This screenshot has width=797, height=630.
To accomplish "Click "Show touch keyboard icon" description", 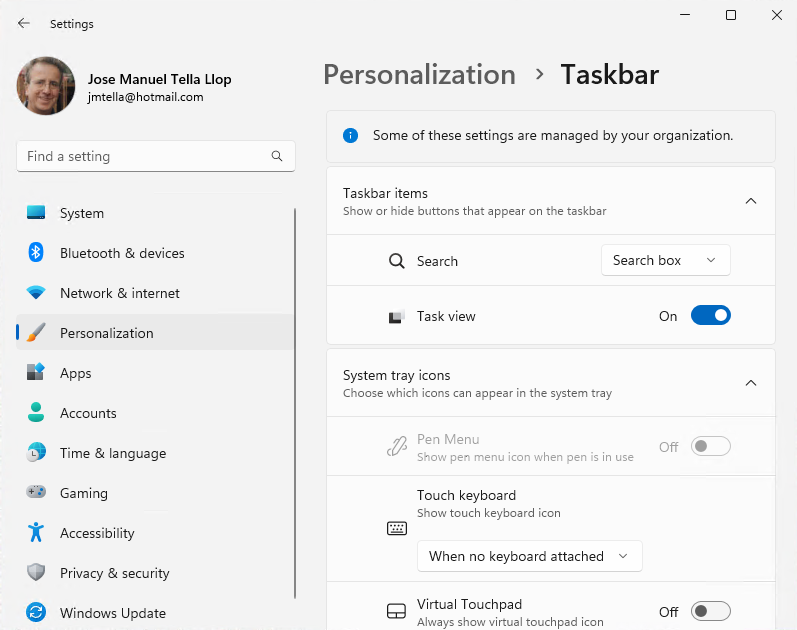I will [x=488, y=513].
